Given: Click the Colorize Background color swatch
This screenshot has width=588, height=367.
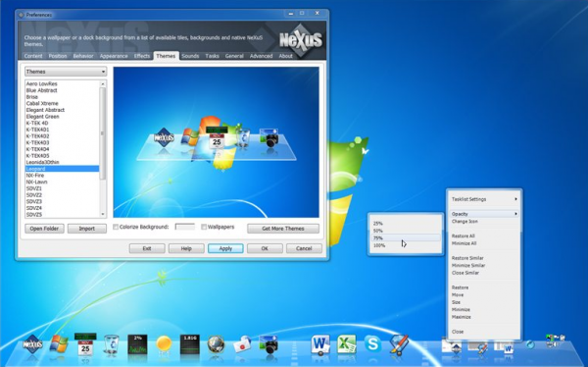Looking at the screenshot, I should [x=185, y=227].
